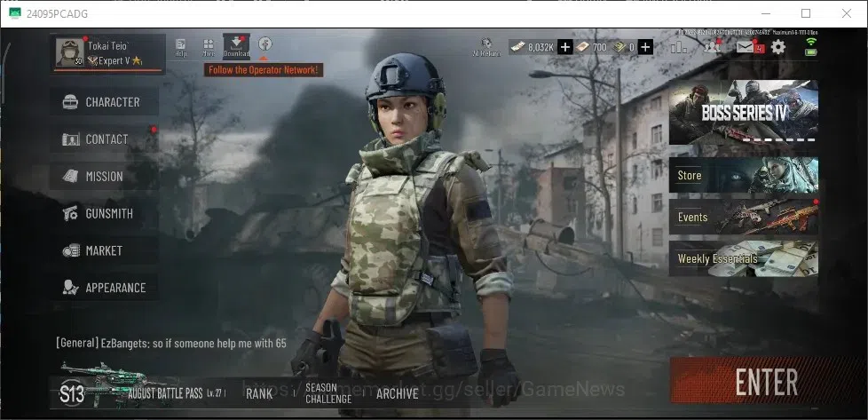
Task: Open the Weekly Essentials banner
Action: click(x=744, y=258)
